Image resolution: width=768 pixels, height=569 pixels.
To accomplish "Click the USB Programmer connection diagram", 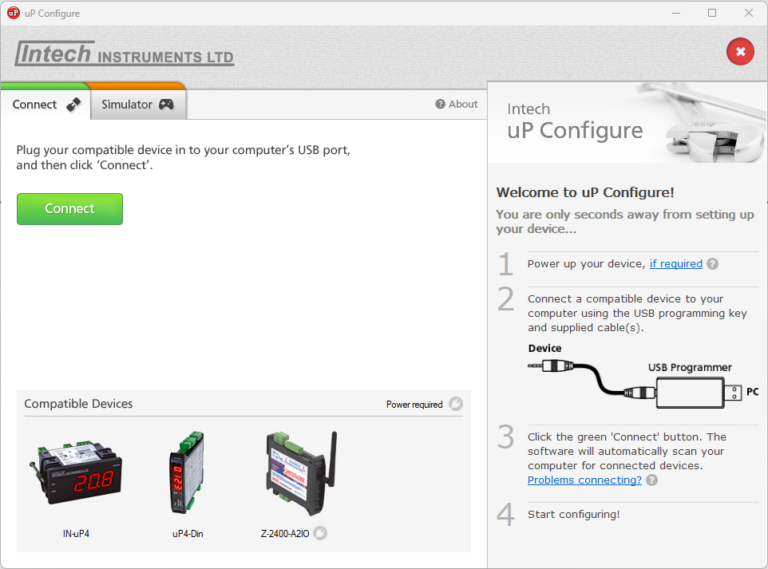I will [x=642, y=378].
